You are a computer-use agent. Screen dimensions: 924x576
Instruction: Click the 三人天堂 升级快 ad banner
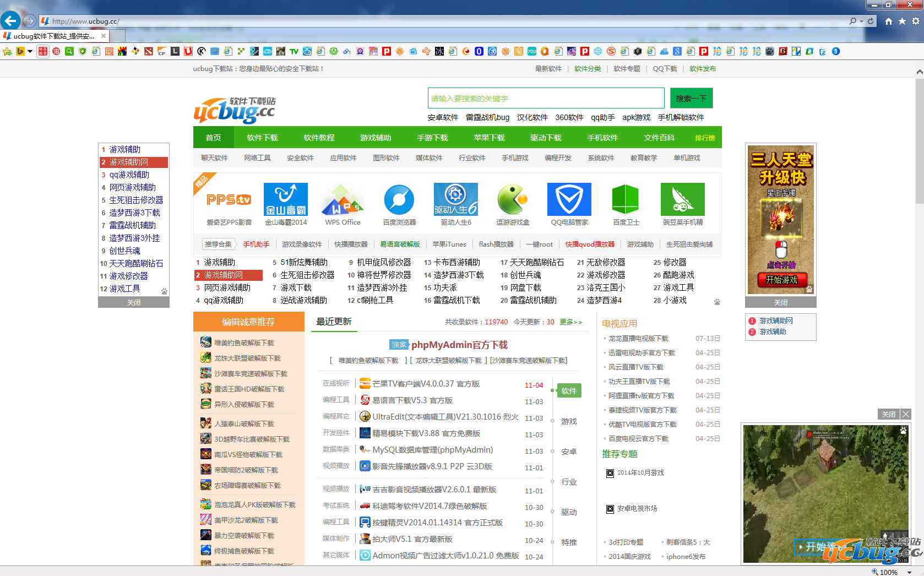[781, 220]
